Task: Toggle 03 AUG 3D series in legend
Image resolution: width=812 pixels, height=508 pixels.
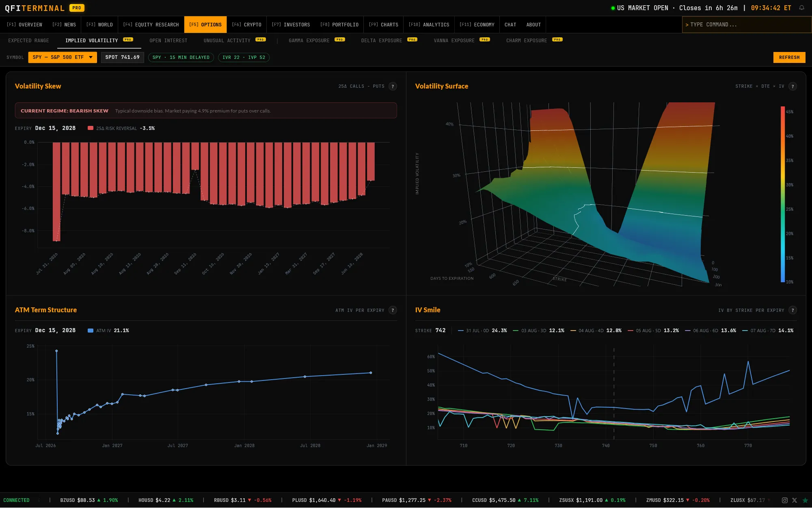Action: [x=538, y=331]
